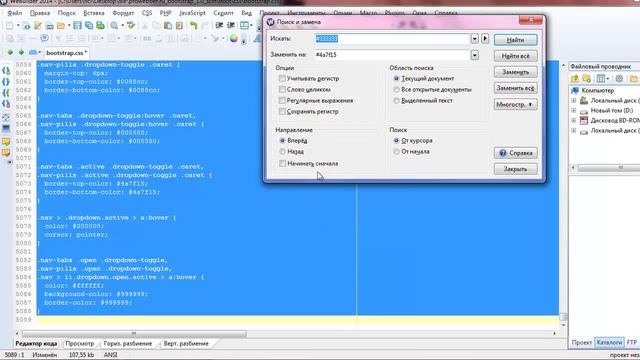This screenshot has width=640, height=360.
Task: Open the Файл menu
Action: click(15, 13)
